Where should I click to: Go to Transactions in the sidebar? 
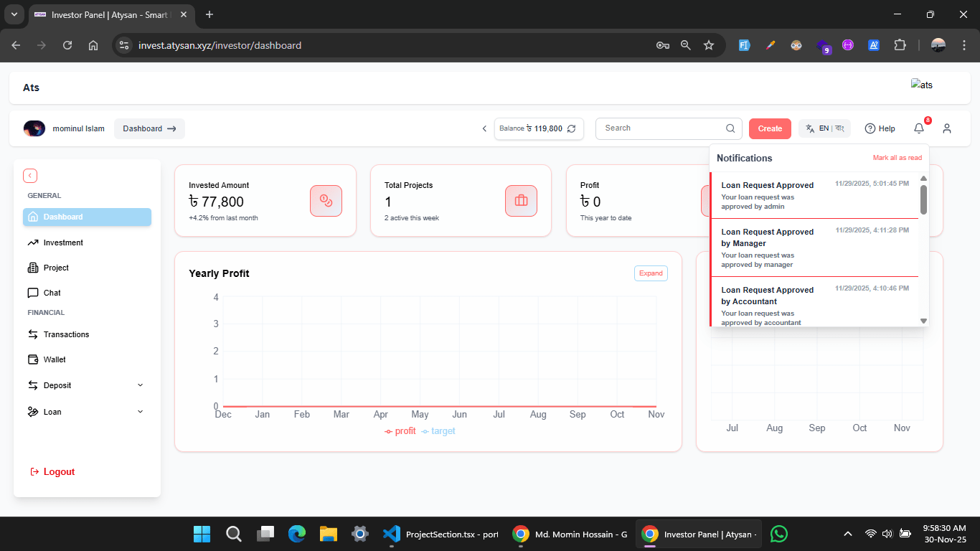(66, 334)
